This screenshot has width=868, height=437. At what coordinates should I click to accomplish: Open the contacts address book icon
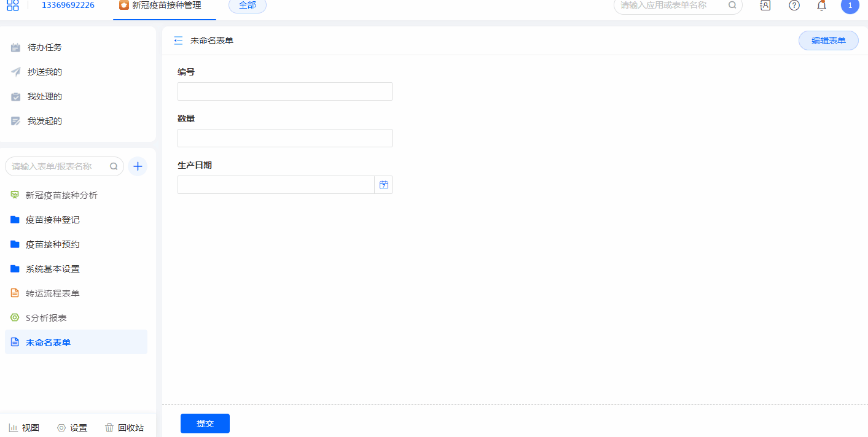point(765,6)
